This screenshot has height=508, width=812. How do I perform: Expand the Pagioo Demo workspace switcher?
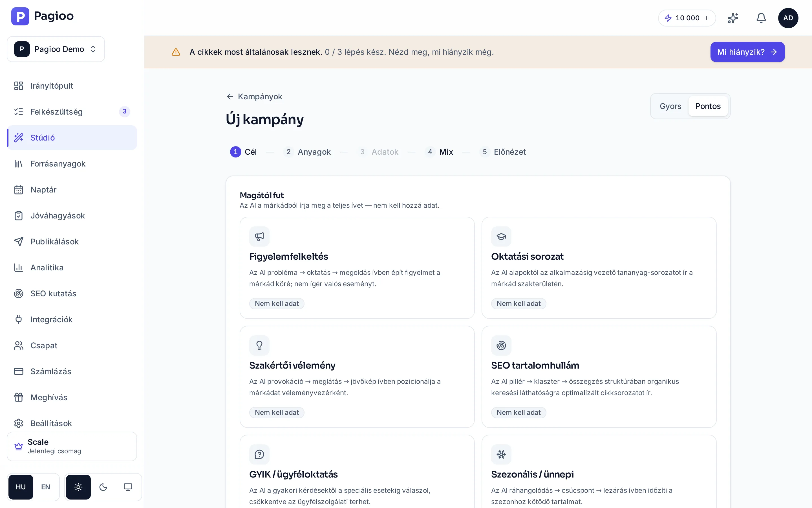pyautogui.click(x=56, y=49)
